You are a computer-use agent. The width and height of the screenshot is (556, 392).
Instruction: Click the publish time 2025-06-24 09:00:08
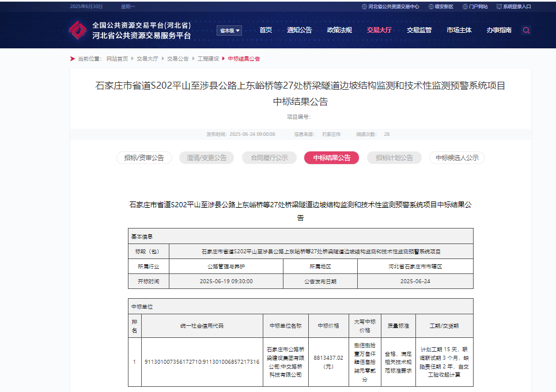[252, 134]
